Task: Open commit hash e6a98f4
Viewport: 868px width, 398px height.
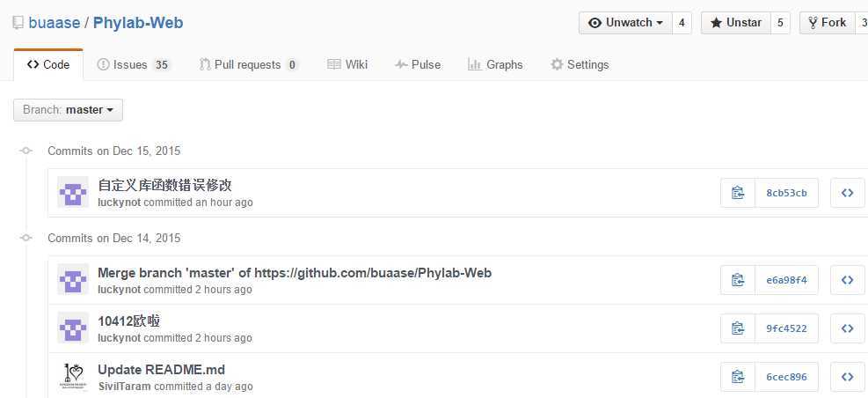Action: click(786, 280)
